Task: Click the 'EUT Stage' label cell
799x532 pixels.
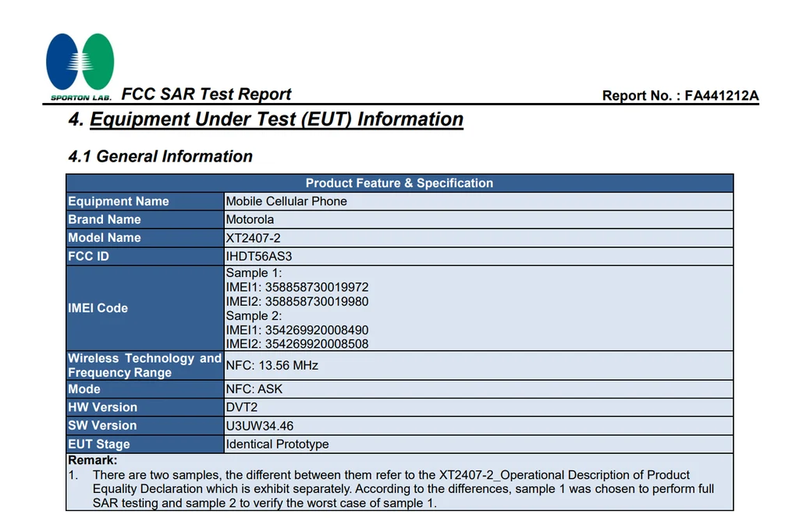Action: pyautogui.click(x=145, y=445)
